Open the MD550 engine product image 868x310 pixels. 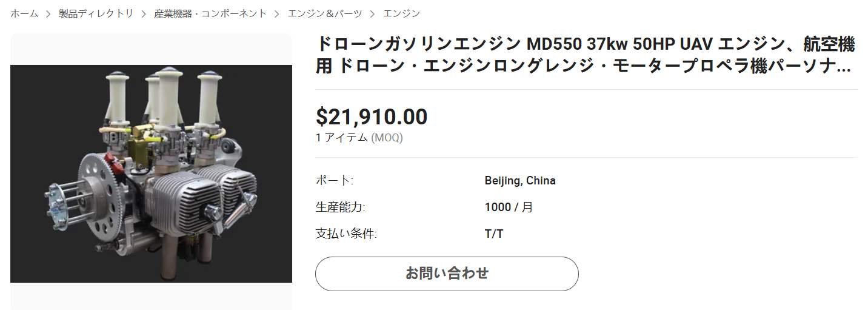151,174
